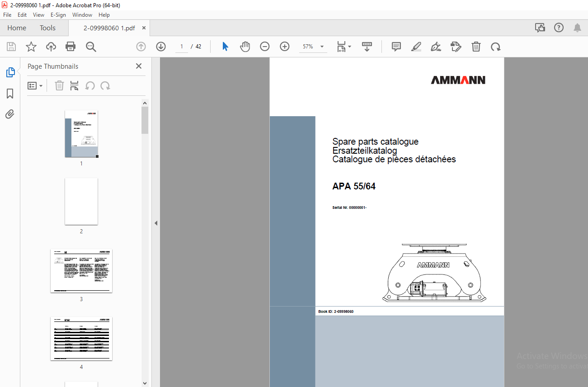Close the Page Thumbnails panel

[x=139, y=66]
